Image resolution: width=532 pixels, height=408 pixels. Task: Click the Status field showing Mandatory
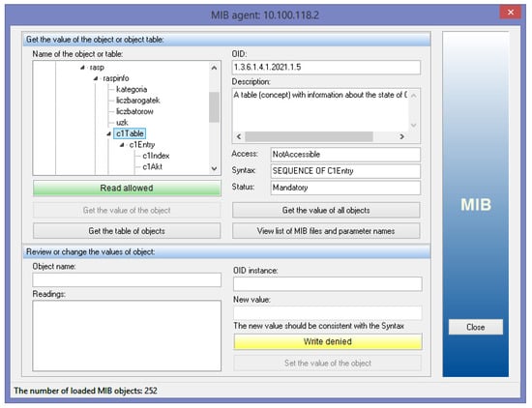pos(345,188)
